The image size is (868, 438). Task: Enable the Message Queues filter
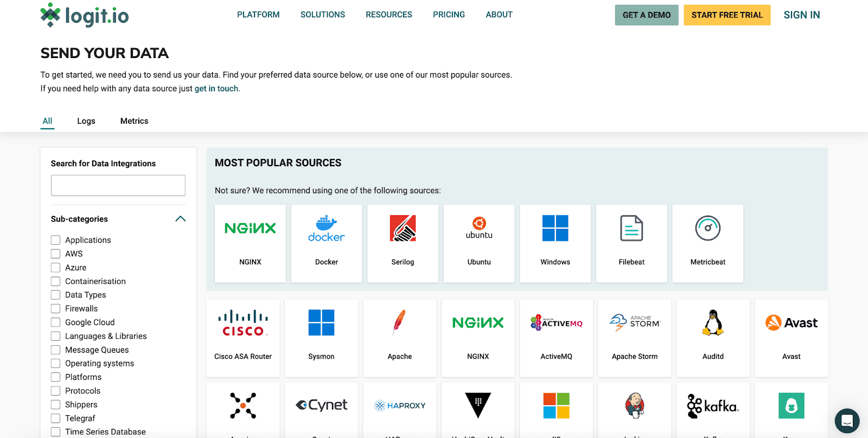[x=55, y=350]
